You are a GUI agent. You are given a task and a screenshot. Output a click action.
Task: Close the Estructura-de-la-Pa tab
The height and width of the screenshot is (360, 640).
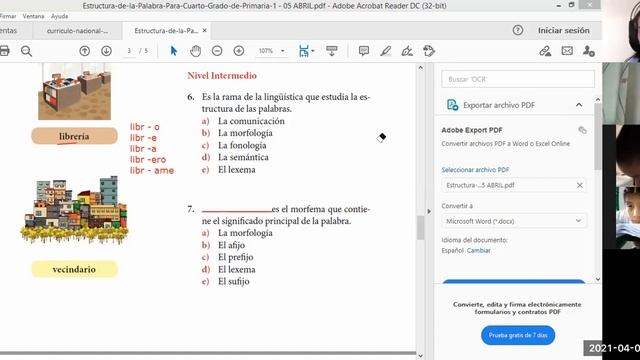click(x=204, y=31)
